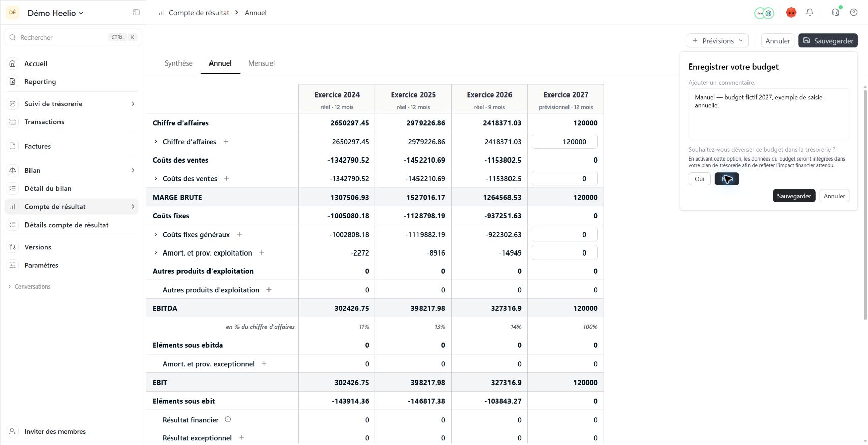
Task: Focus the Rechercher search field
Action: [x=73, y=37]
